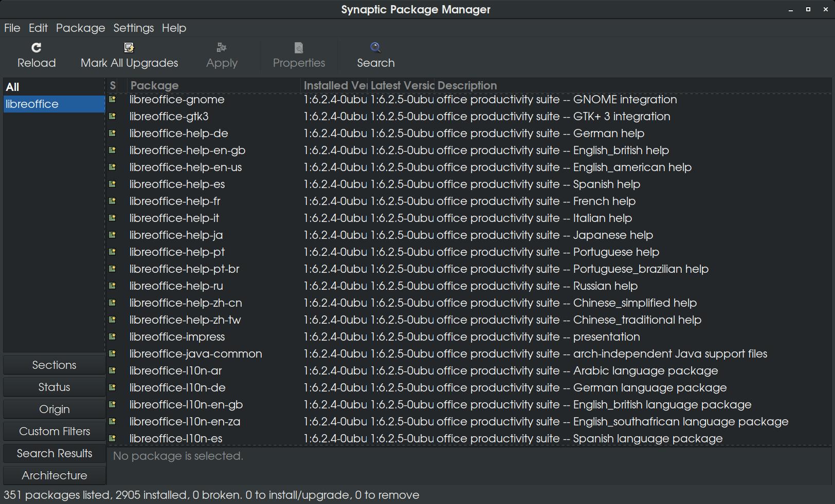Open Search via the magnifier icon
Image resolution: width=835 pixels, height=504 pixels.
[x=375, y=48]
